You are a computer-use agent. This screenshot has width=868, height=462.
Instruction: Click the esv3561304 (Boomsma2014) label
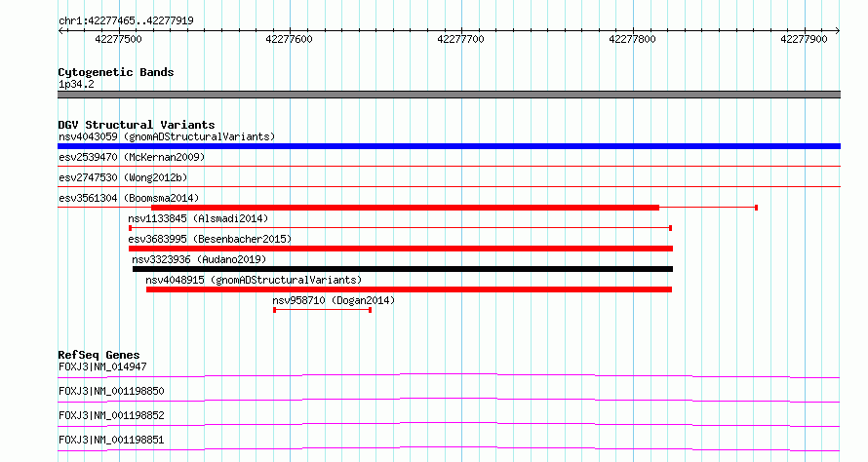coord(129,198)
